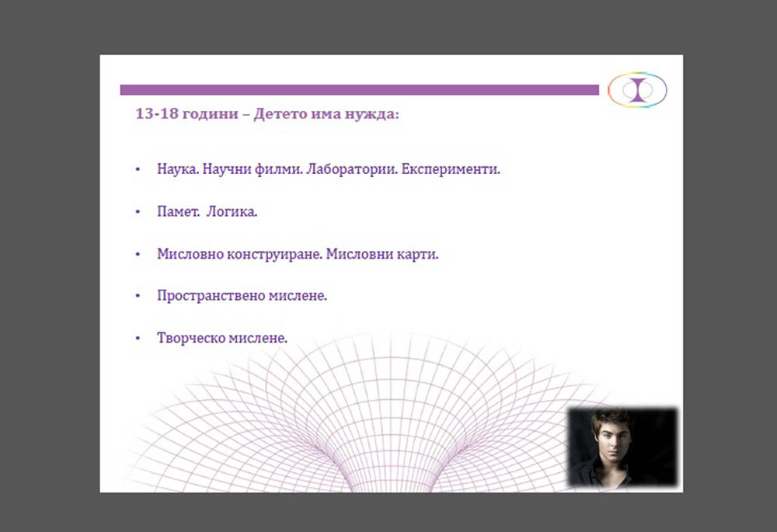Click the bullet dot before "Памет"
The height and width of the screenshot is (532, 777).
[138, 212]
